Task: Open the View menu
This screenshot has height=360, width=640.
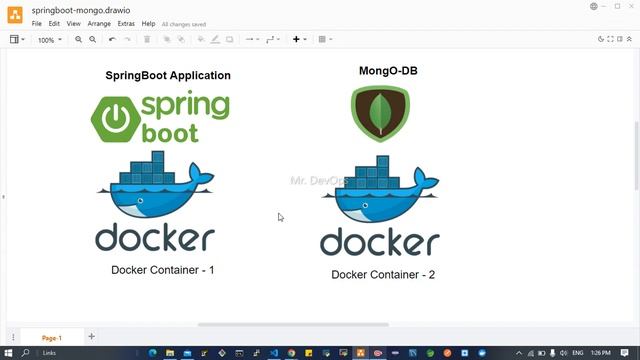Action: click(73, 24)
